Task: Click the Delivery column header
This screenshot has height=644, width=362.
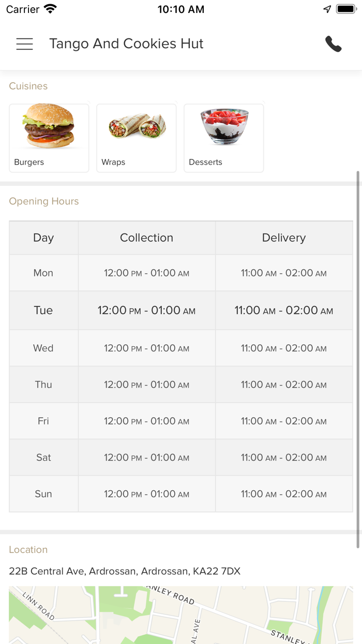Action: click(284, 238)
